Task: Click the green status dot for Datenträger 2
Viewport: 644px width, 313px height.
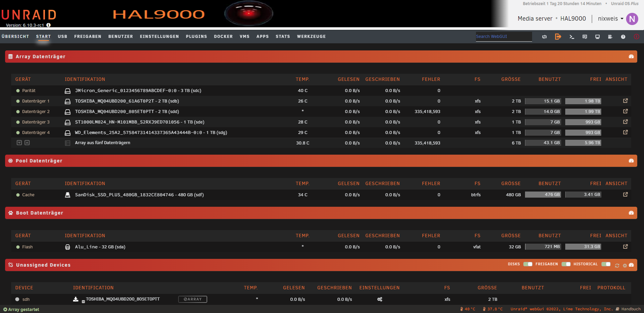Action: 18,112
